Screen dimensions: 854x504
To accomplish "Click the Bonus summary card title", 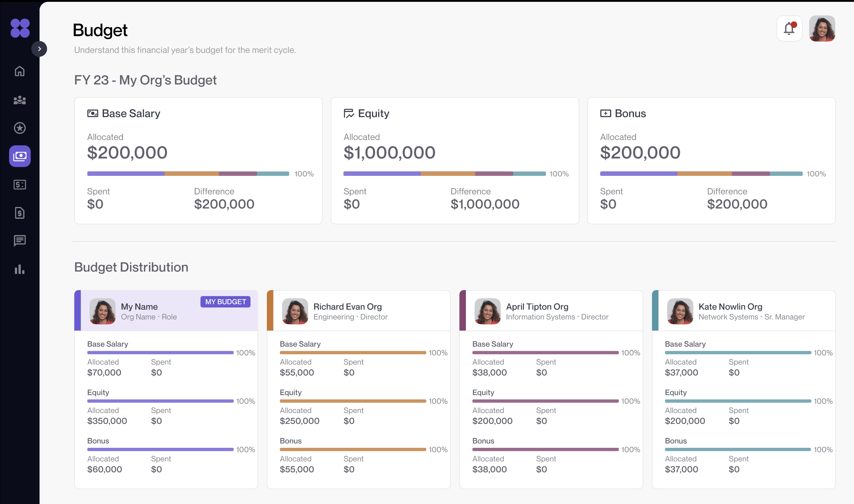I will [630, 113].
